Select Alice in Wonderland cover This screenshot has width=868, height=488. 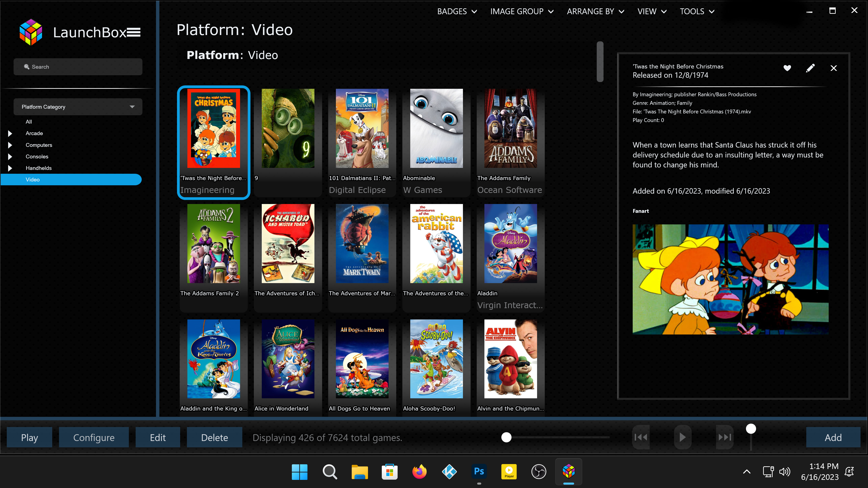288,359
